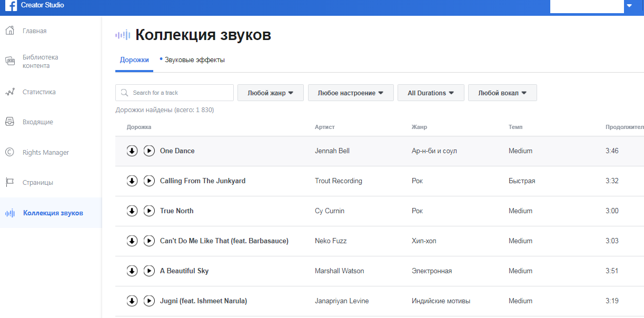Click genre Ар-н-би и соул
Viewport: 644px width, 318px height.
434,151
